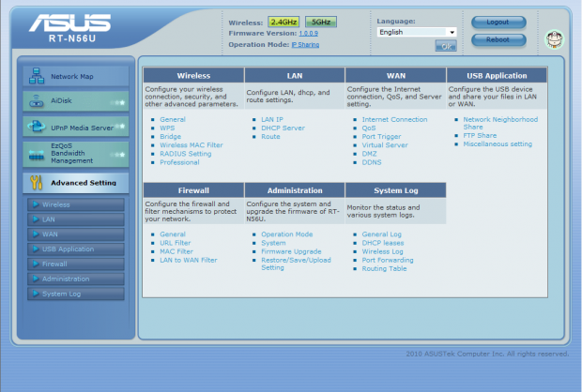Click arrow icon beside Wireless submenu
Screen dimensions: 582x392
click(36, 204)
